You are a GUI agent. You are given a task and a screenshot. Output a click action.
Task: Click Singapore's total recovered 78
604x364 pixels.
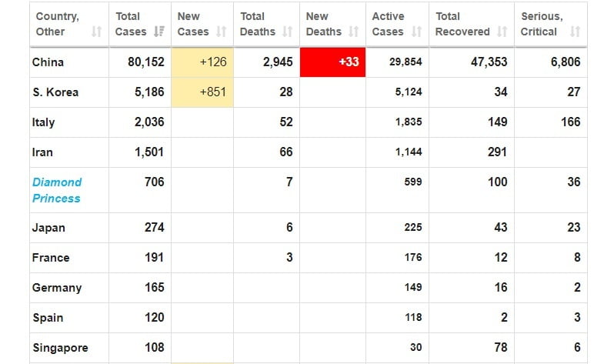[x=501, y=348]
